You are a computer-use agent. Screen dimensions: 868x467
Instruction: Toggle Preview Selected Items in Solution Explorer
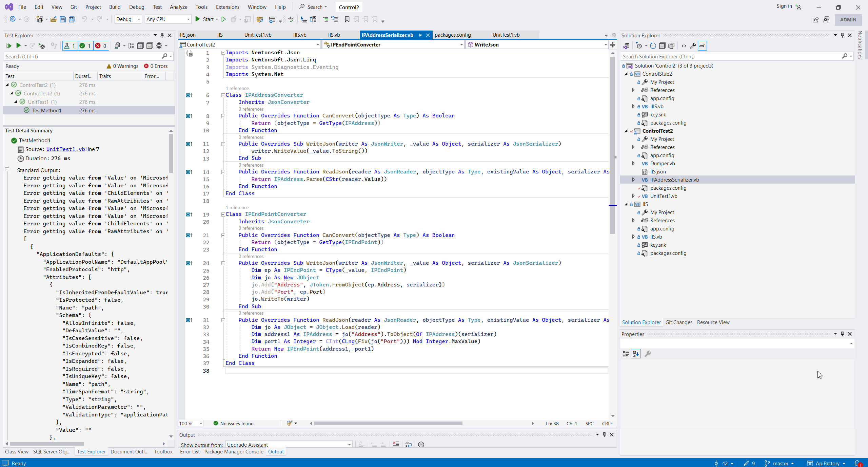coord(702,45)
